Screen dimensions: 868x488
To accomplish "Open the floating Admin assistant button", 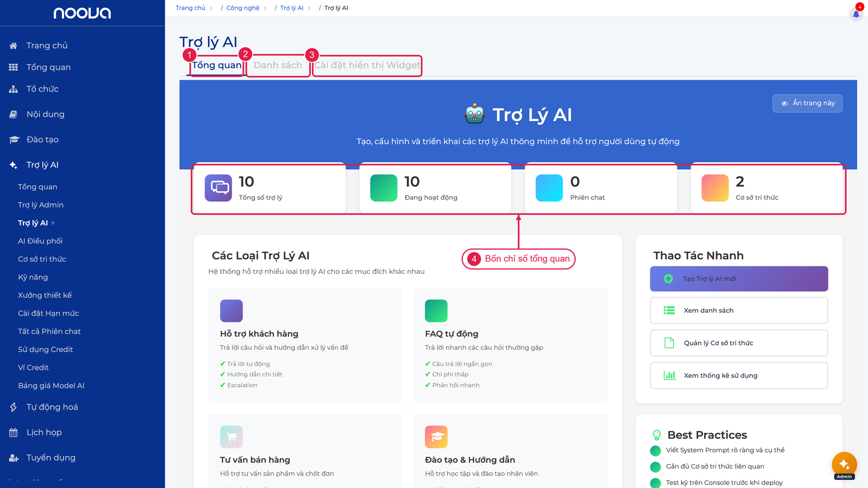I will [844, 465].
